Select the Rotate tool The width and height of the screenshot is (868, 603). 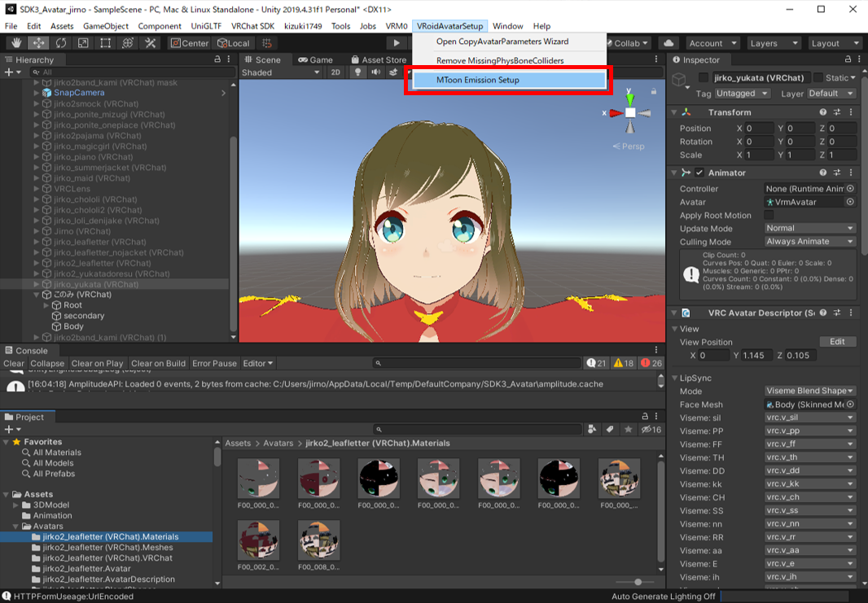pos(61,43)
